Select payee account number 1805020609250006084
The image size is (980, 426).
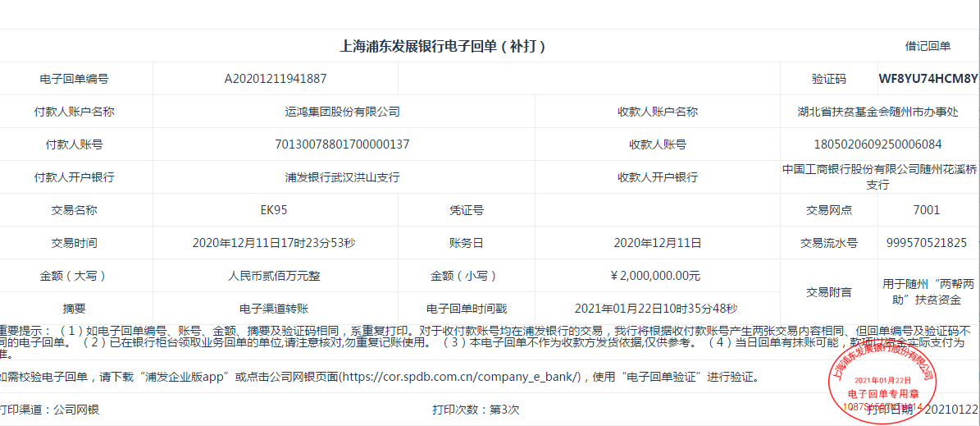point(877,144)
